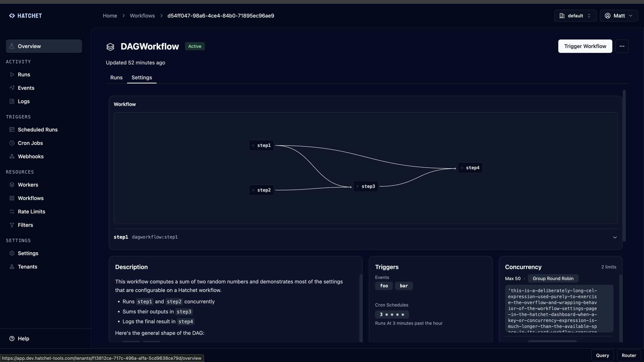Open the three-dot more options menu
644x362 pixels.
click(x=622, y=46)
